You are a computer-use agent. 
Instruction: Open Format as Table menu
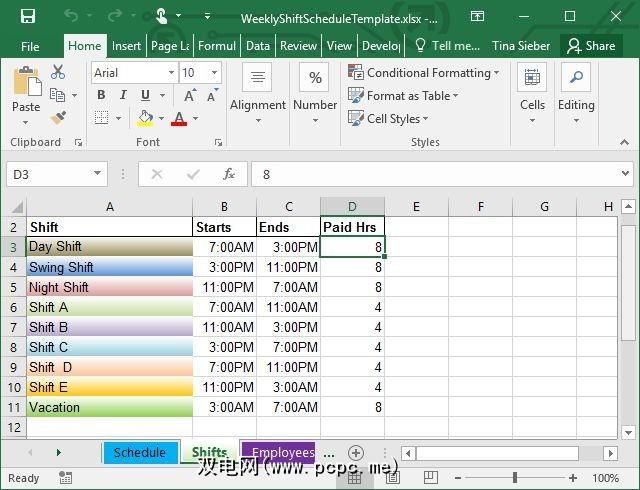[403, 96]
